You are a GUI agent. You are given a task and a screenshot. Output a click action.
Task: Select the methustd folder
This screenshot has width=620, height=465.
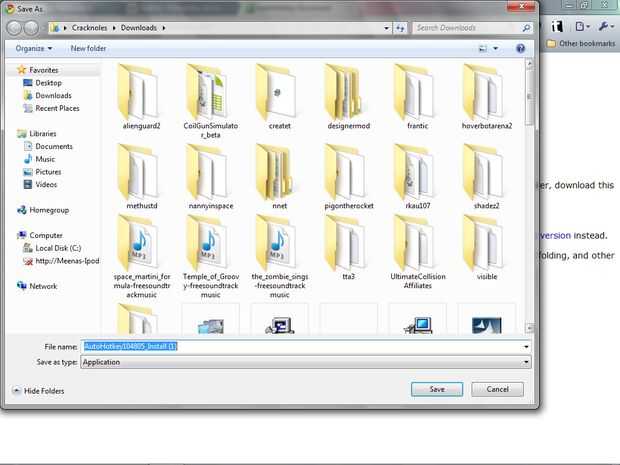[141, 177]
